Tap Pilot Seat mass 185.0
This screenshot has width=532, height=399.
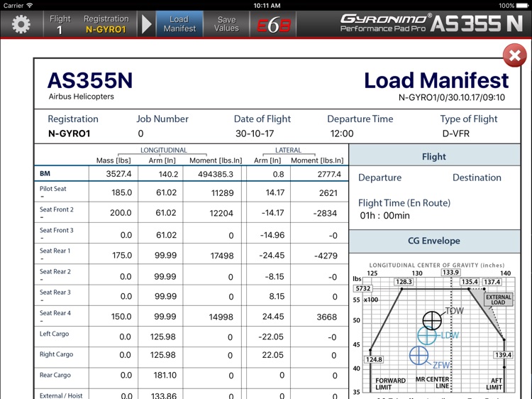(121, 192)
